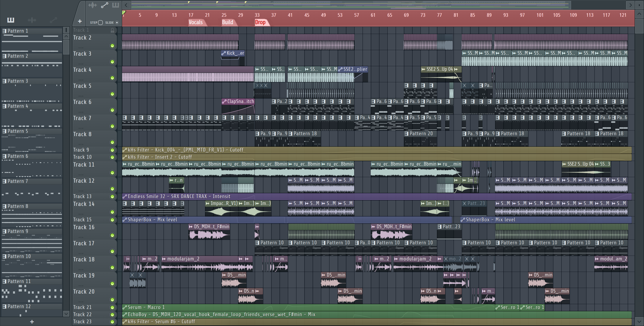
Task: Click the lock icon on Track 1
Action: click(x=112, y=30)
